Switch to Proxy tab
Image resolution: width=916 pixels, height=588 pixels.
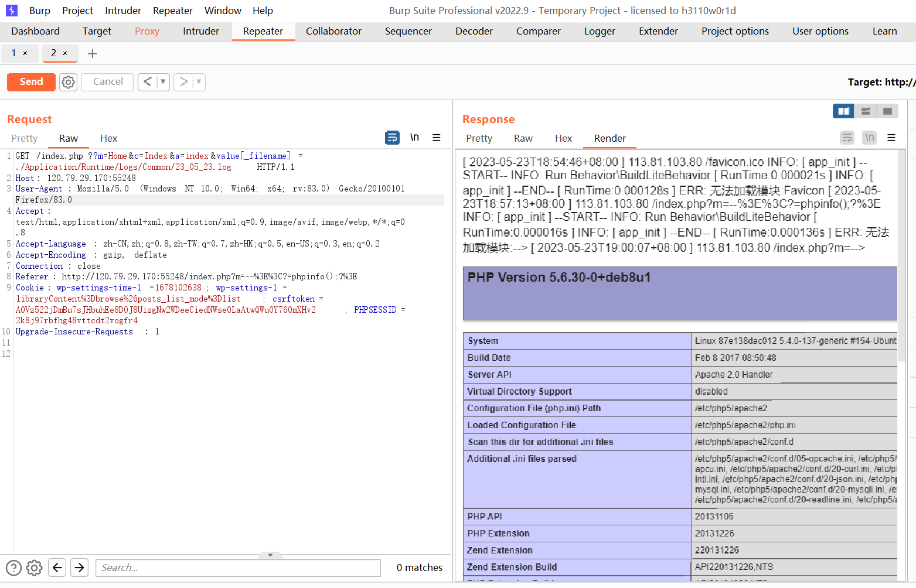[x=147, y=31]
